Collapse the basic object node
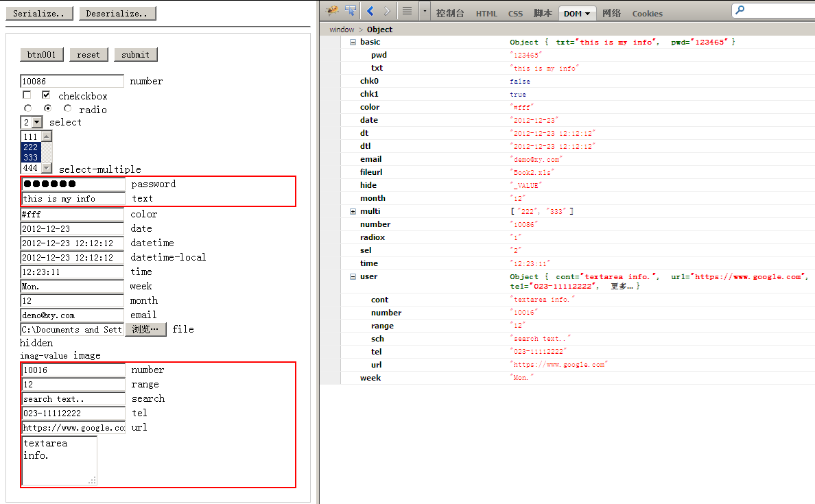This screenshot has height=504, width=815. (353, 42)
